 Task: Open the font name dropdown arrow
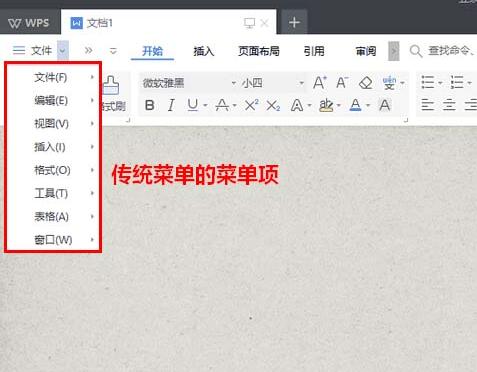tap(234, 83)
